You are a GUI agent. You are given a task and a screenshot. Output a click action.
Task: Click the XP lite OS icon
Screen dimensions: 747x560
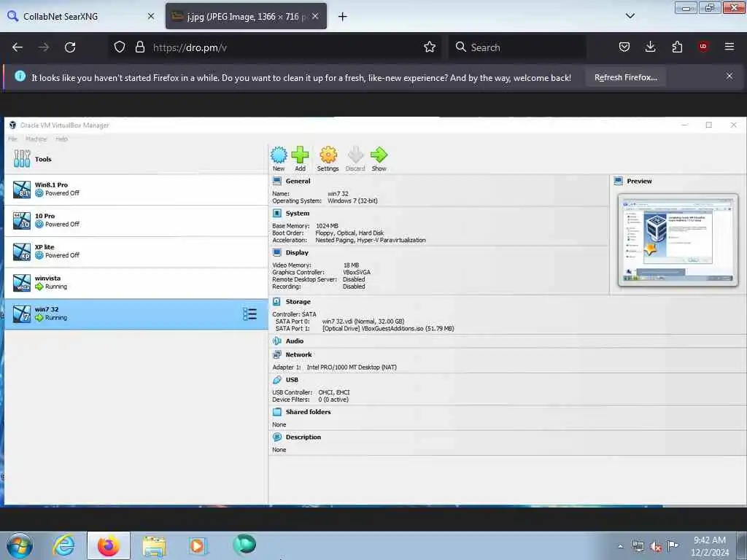(21, 252)
